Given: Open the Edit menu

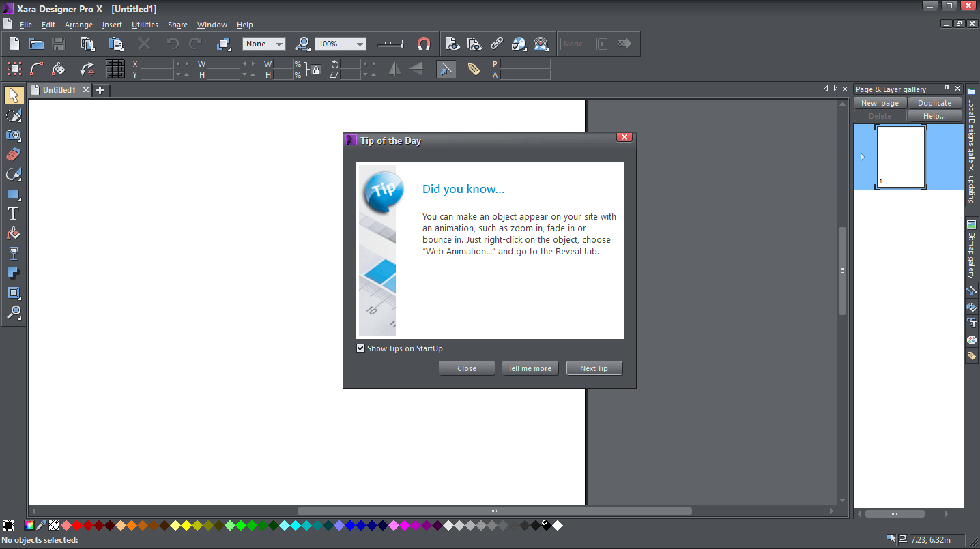Looking at the screenshot, I should (x=48, y=25).
